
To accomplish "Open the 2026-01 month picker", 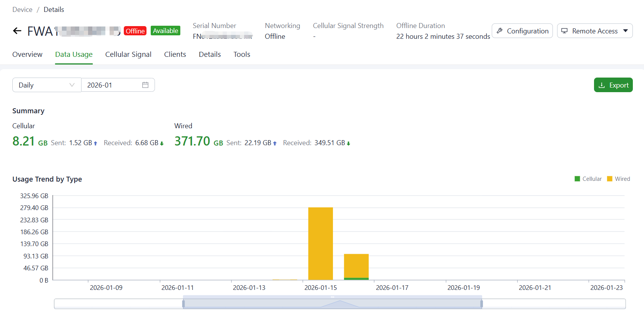I will coord(113,85).
